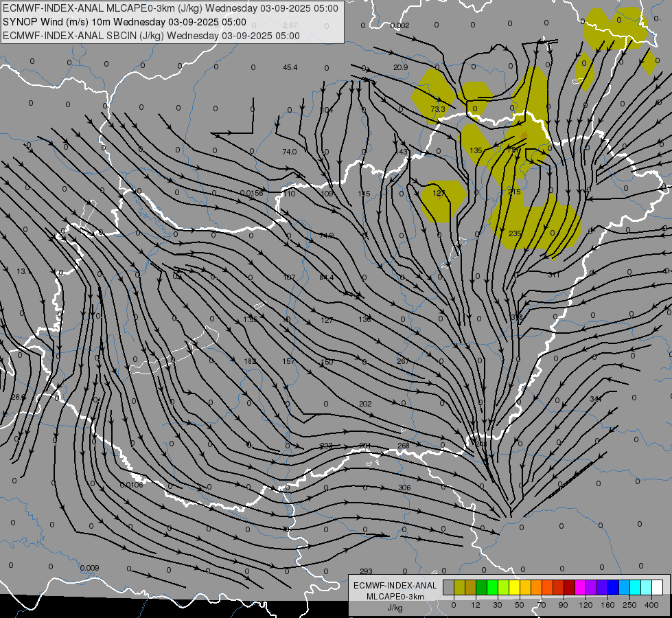
Task: Select the 0.0156 map value
Action: pos(252,193)
